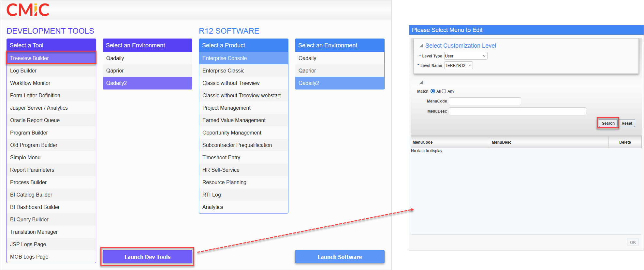Image resolution: width=644 pixels, height=270 pixels.
Task: Click Launch Software button
Action: tap(340, 257)
